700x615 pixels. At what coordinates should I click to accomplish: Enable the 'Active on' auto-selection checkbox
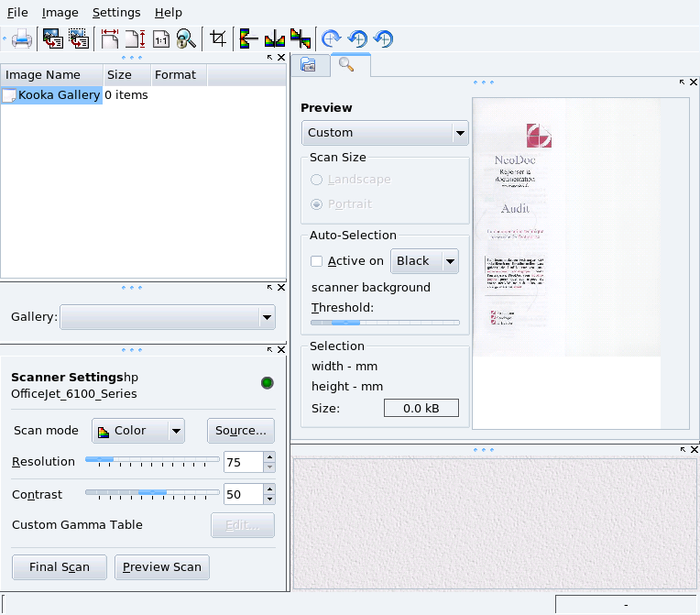pos(317,261)
